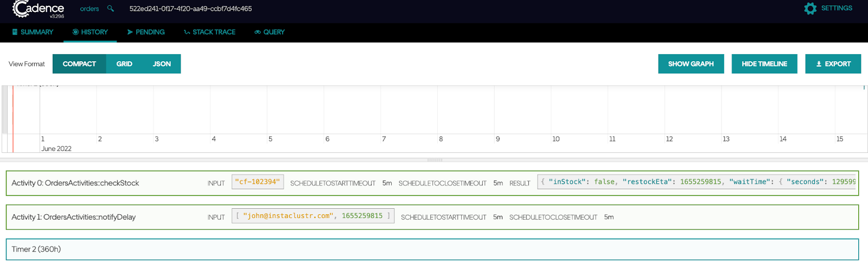Click the Cadence logo icon
The height and width of the screenshot is (276, 868).
click(x=21, y=9)
